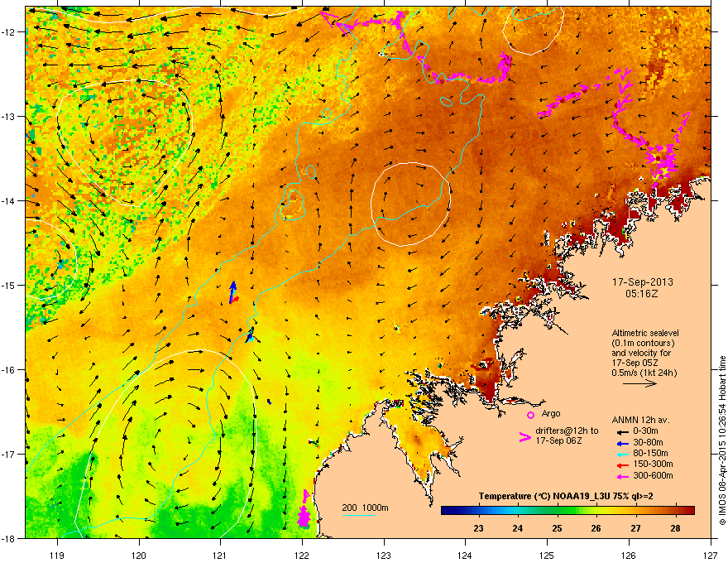This screenshot has width=728, height=563.
Task: Click the 'Argo' legend label
Action: coord(551,413)
